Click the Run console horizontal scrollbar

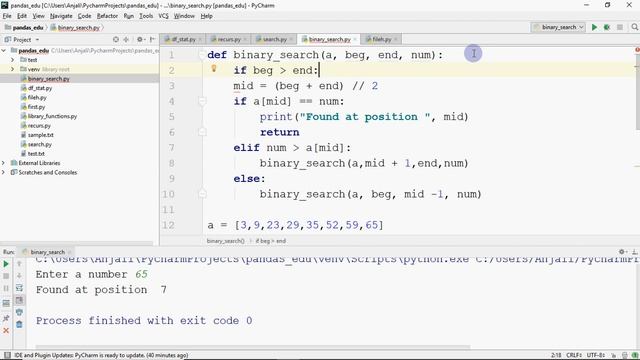pos(253,347)
